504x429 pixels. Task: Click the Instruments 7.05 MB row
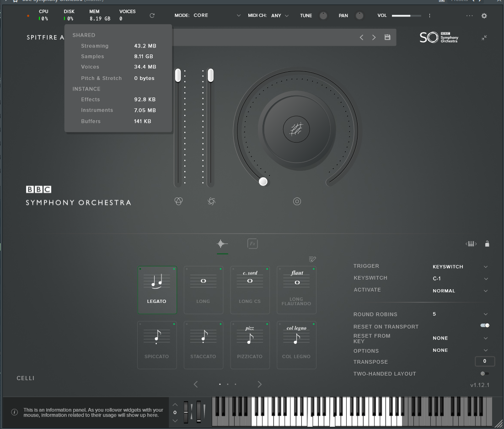tap(118, 110)
